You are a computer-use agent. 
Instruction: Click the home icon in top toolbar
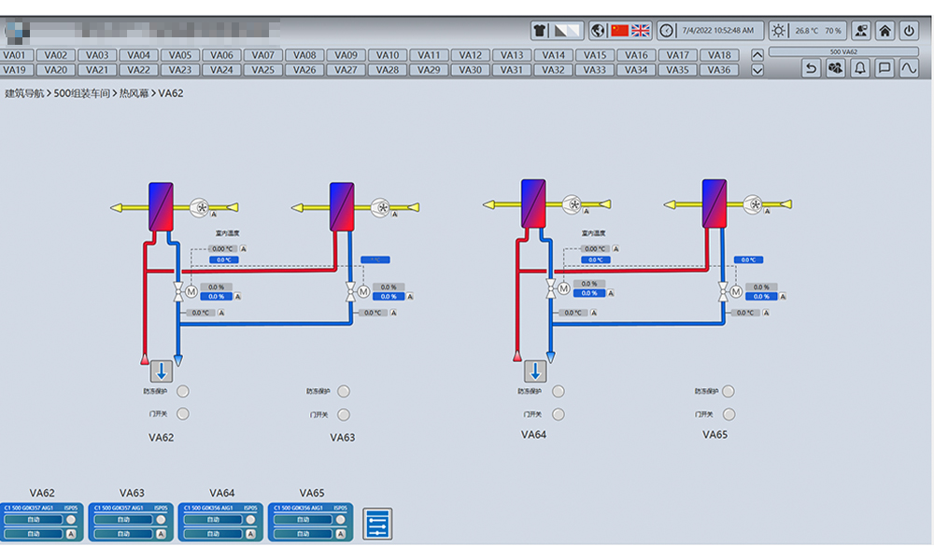884,31
